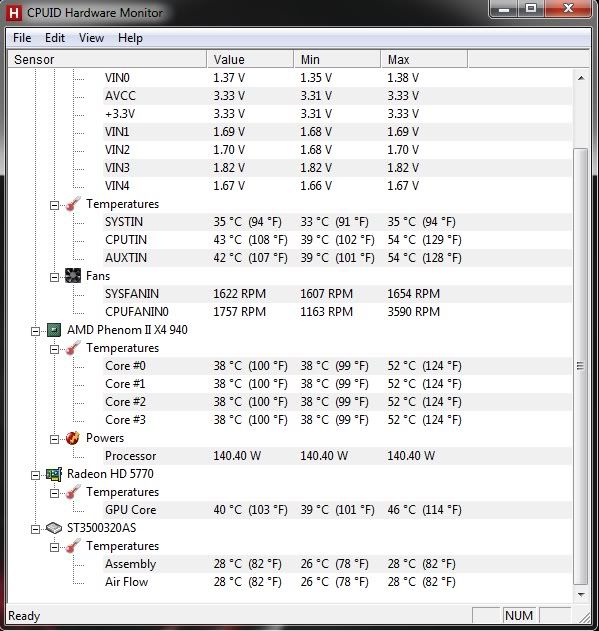Click the Radeon HD 5770 graphics card icon
This screenshot has width=599, height=631.
click(x=54, y=474)
